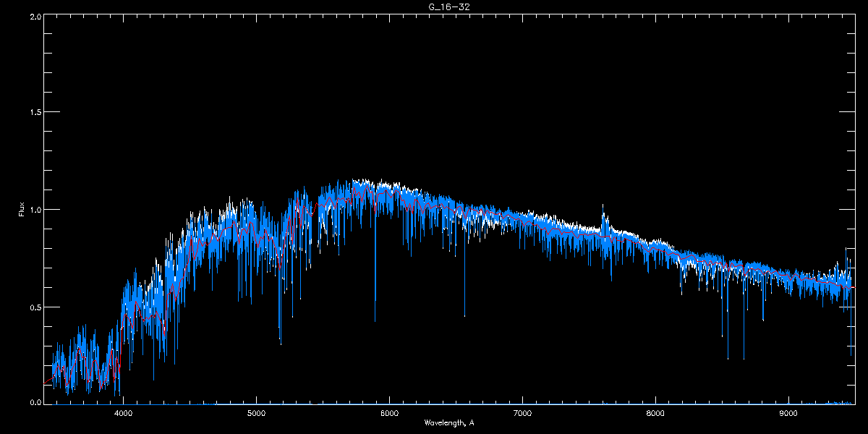The image size is (868, 434).
Task: Click the plot title G_16-32
Action: tap(449, 7)
